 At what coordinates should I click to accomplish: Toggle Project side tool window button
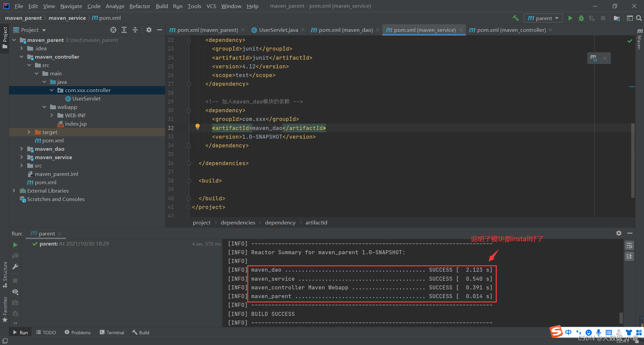click(x=5, y=38)
